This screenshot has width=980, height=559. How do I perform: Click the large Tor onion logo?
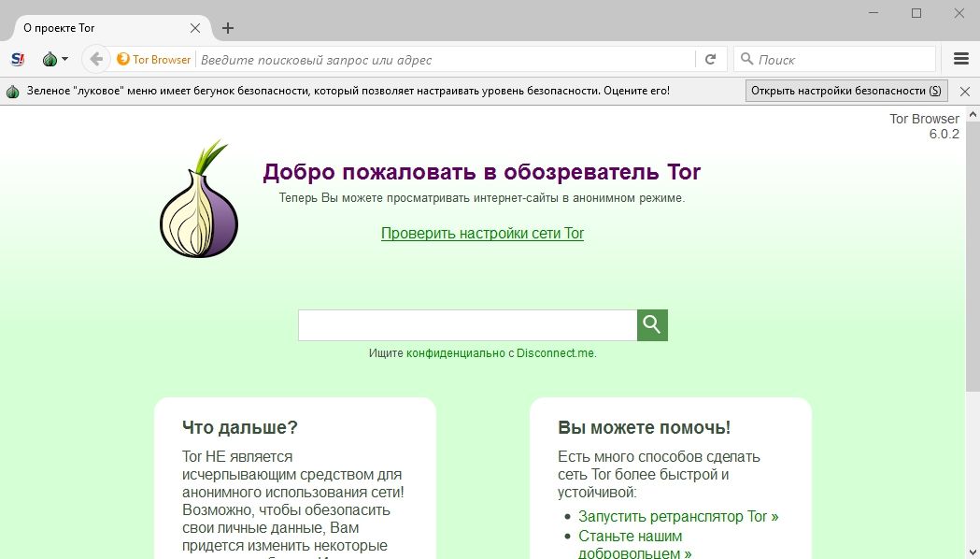(199, 199)
